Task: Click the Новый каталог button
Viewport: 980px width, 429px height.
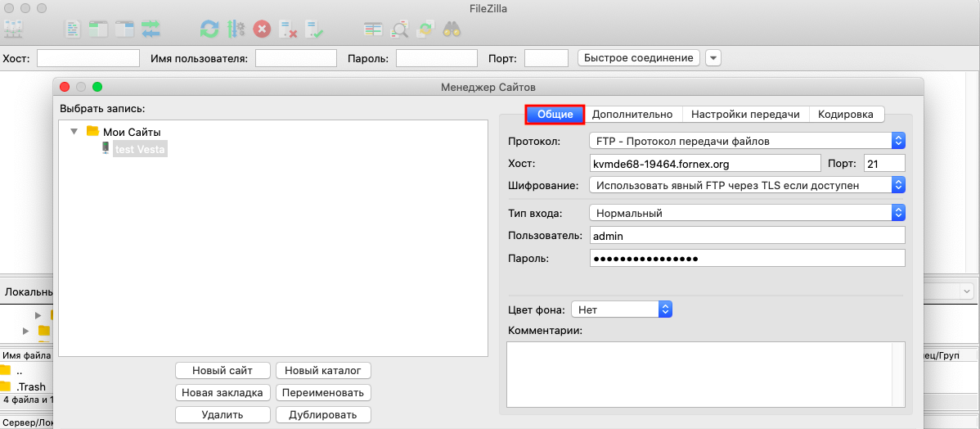Action: [323, 370]
